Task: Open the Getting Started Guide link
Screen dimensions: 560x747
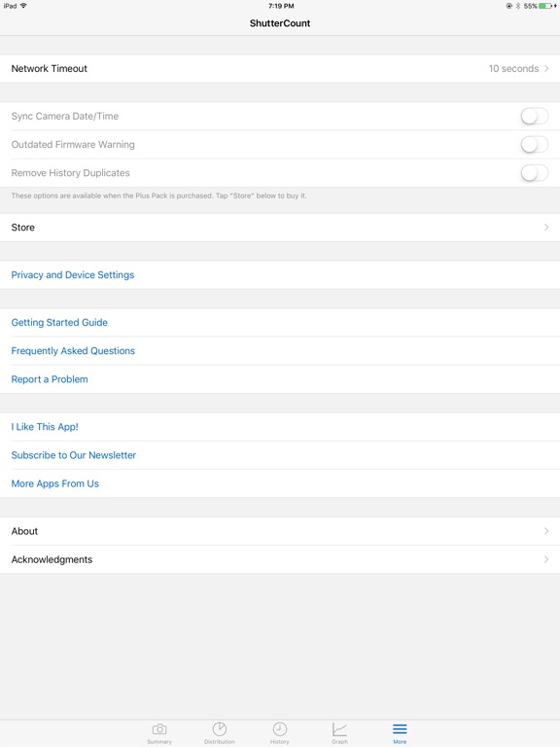Action: click(59, 323)
